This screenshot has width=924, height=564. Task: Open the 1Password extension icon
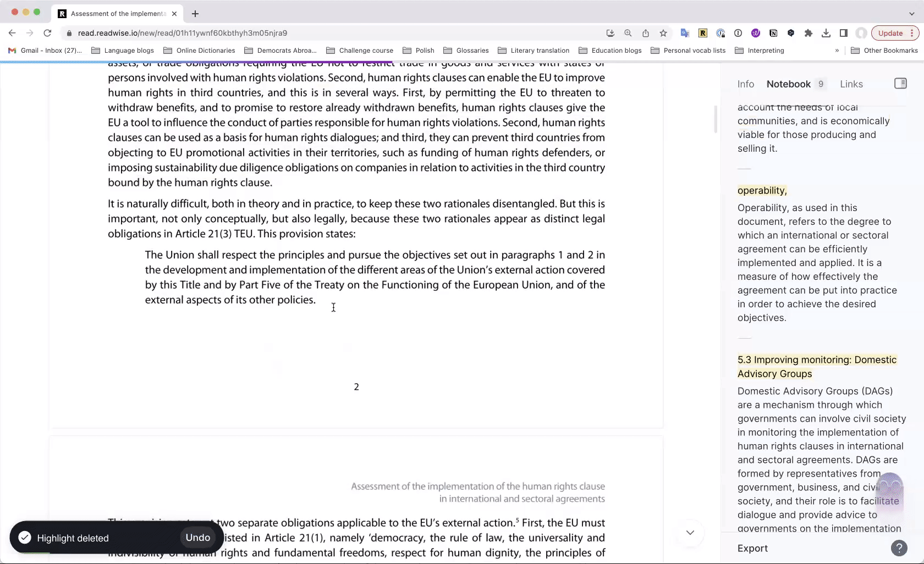tap(721, 33)
